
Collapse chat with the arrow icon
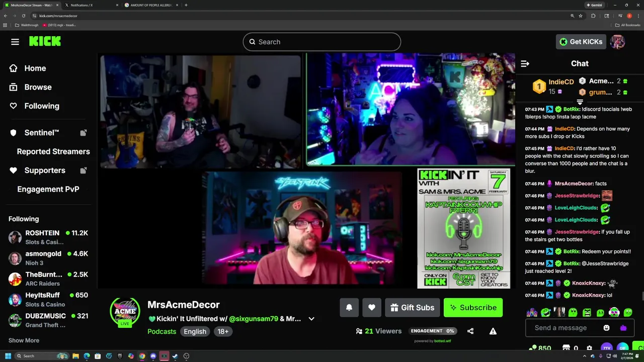coord(525,64)
